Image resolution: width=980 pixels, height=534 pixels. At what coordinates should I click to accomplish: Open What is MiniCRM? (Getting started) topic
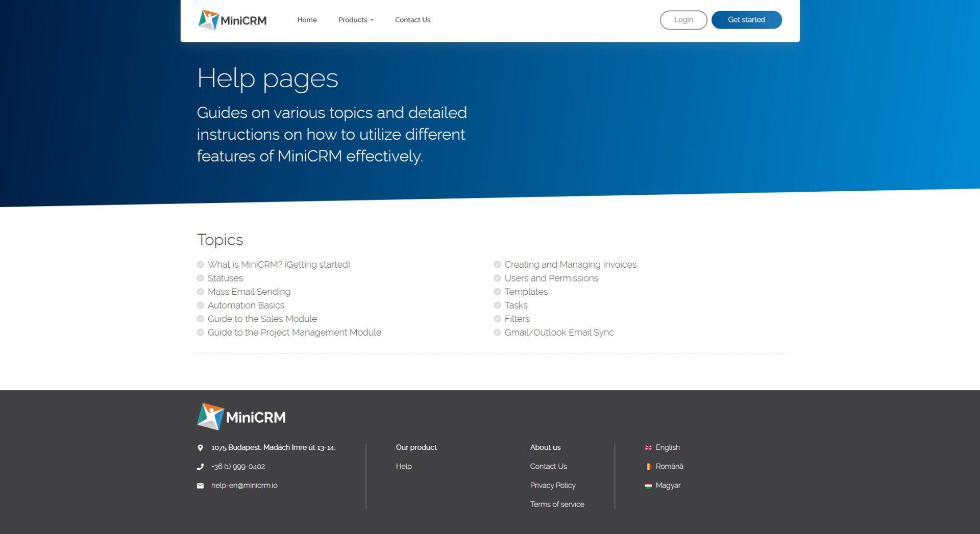coord(279,265)
